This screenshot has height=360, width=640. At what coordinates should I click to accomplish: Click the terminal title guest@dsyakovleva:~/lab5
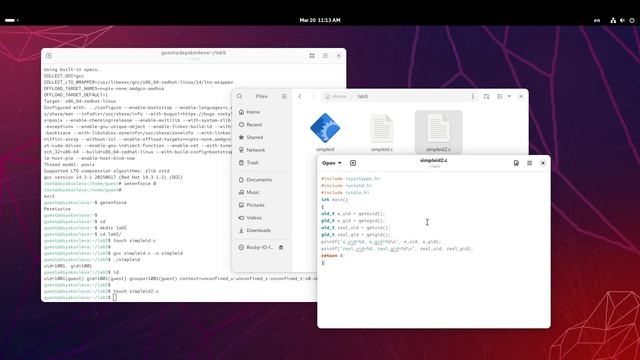point(193,53)
